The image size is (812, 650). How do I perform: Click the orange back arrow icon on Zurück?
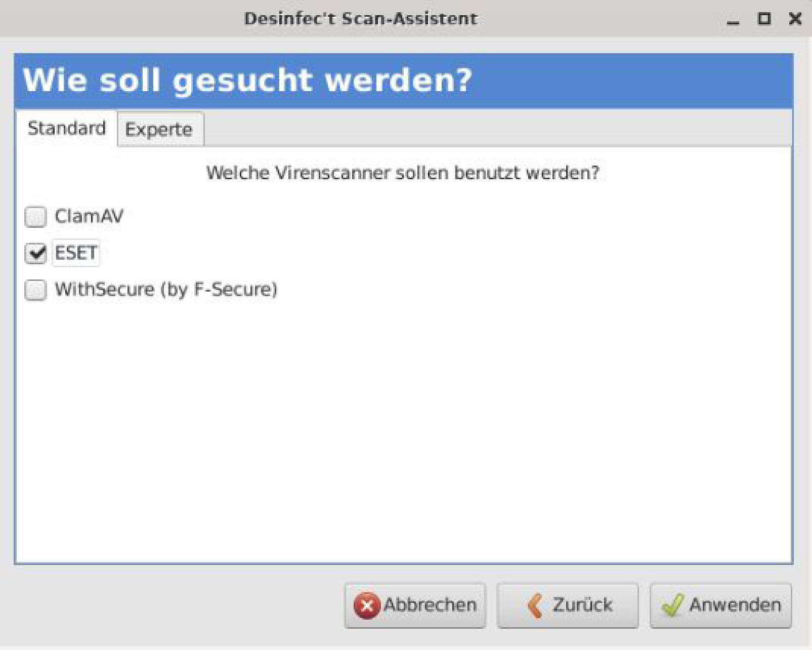[535, 605]
